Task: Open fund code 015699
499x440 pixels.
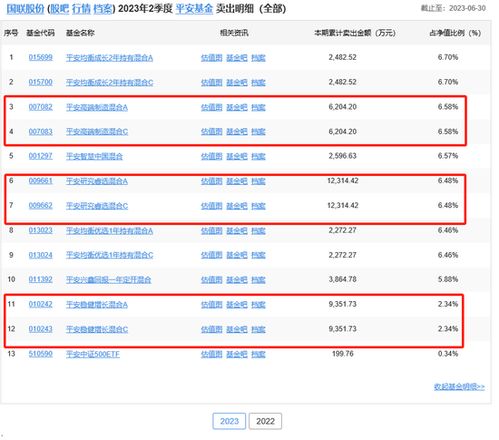Action: 41,57
